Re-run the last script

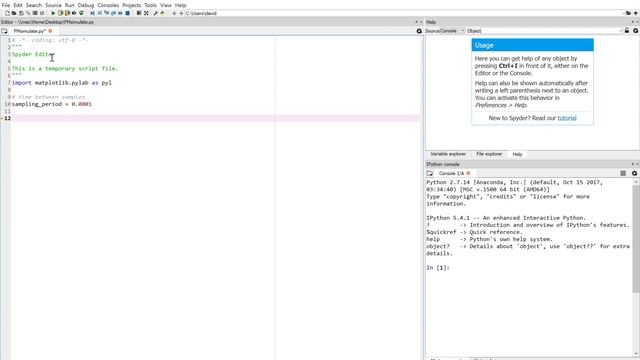click(x=81, y=13)
